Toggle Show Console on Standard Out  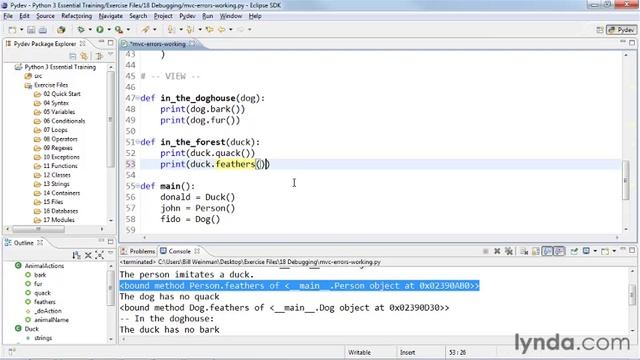pos(547,251)
